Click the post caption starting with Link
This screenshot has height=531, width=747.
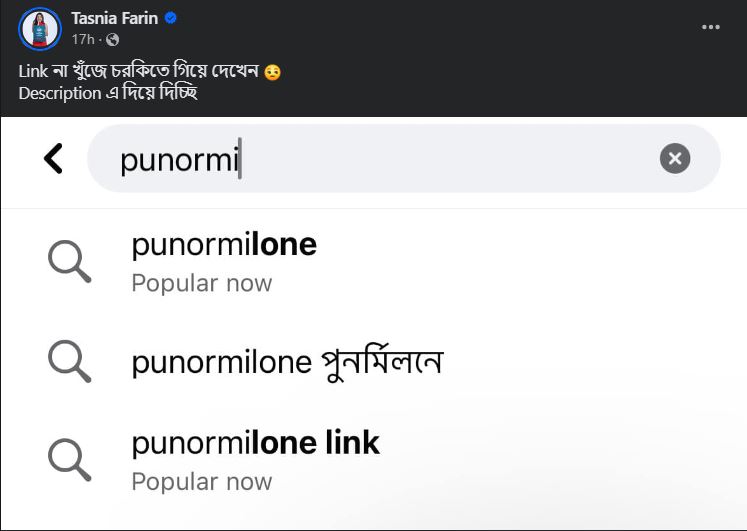(138, 71)
